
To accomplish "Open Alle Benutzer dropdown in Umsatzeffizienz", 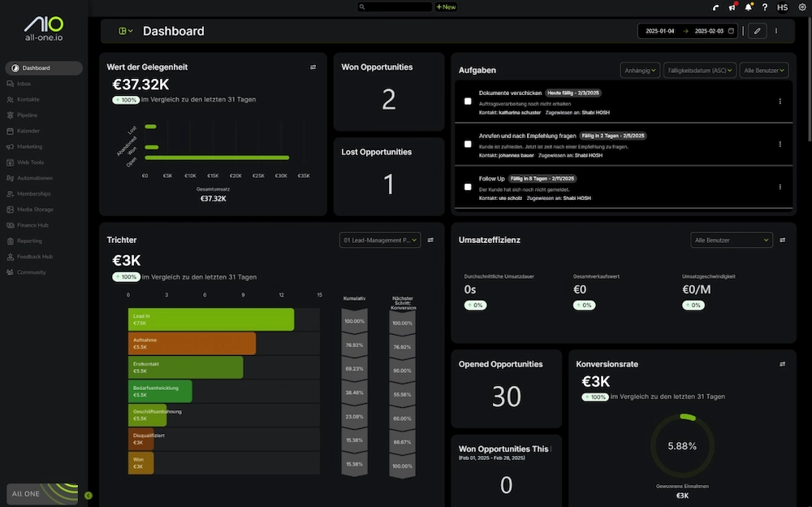I will click(x=732, y=240).
